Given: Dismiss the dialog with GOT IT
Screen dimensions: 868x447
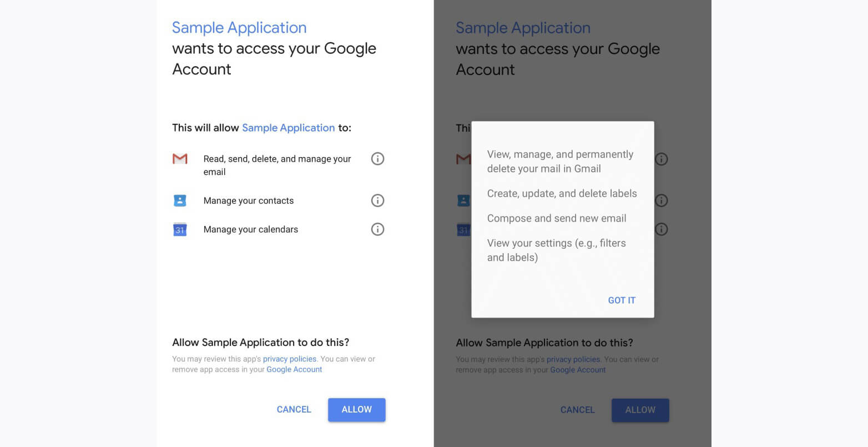Looking at the screenshot, I should click(622, 300).
